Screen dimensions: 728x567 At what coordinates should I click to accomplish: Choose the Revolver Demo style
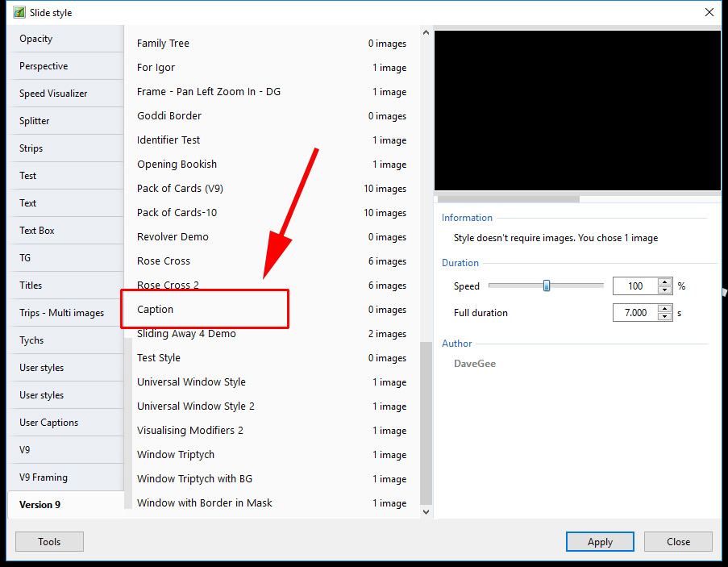[272, 236]
